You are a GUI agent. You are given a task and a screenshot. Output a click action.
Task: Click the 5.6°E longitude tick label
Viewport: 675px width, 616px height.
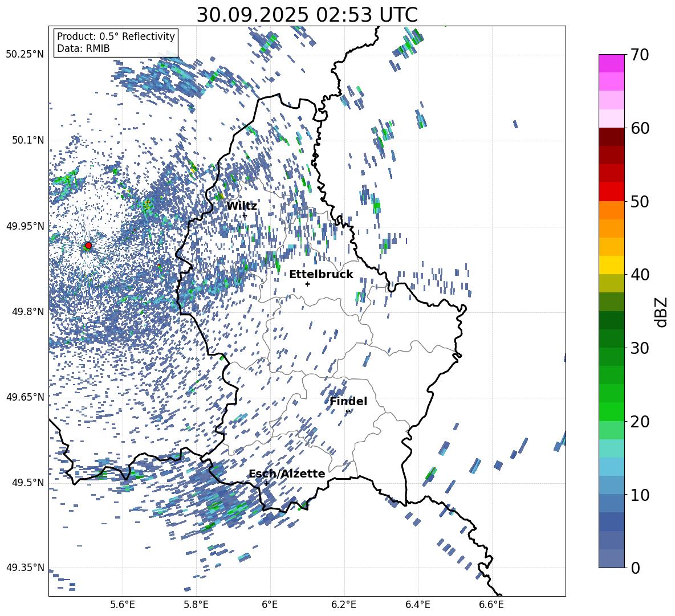[123, 605]
